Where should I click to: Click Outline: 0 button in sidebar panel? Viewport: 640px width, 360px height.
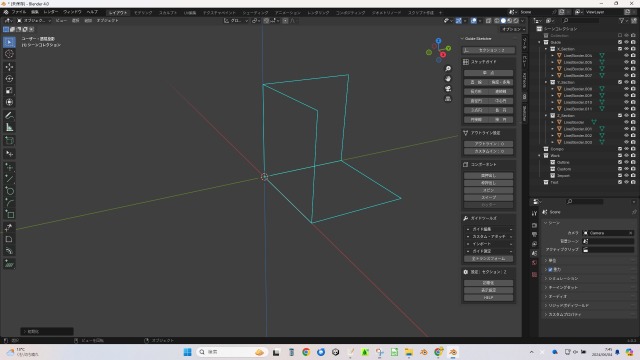[x=489, y=144]
